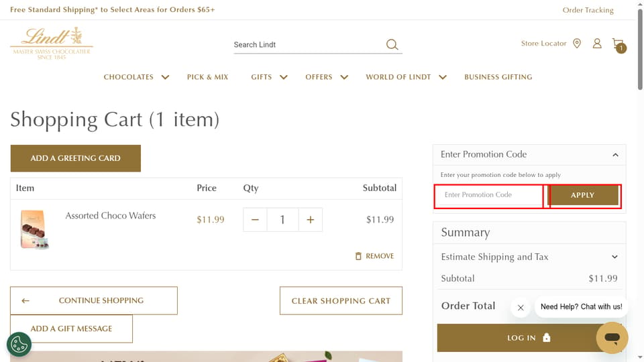The width and height of the screenshot is (644, 362).
Task: Click the Log In button
Action: point(529,338)
